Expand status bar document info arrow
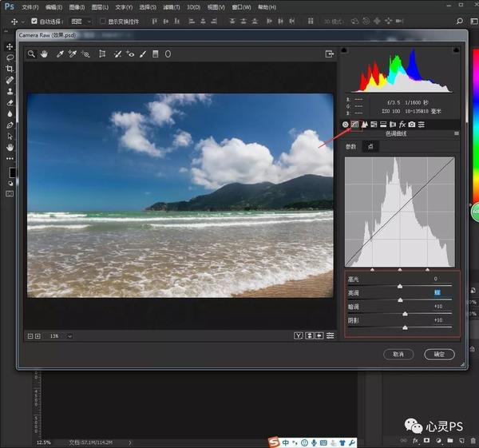The height and width of the screenshot is (448, 479). (130, 442)
